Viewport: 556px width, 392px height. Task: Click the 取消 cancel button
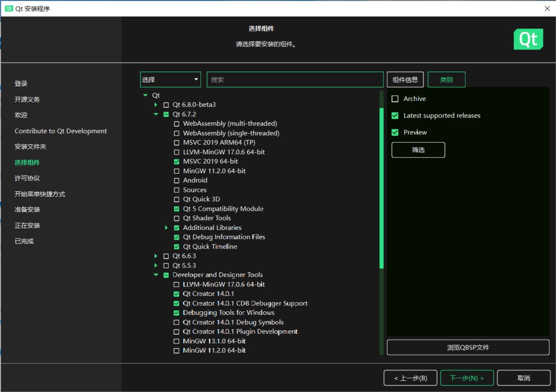(524, 378)
